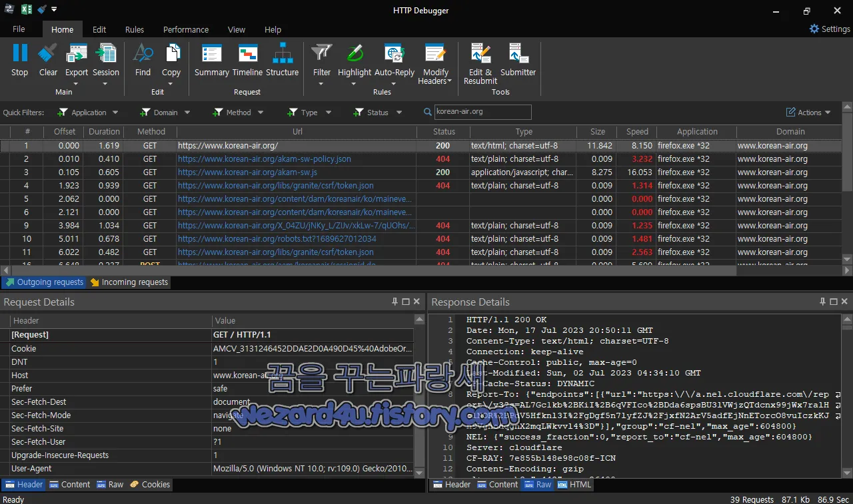Expand the Session dropdown arrow
Viewport: 853px width, 504px height.
(106, 84)
